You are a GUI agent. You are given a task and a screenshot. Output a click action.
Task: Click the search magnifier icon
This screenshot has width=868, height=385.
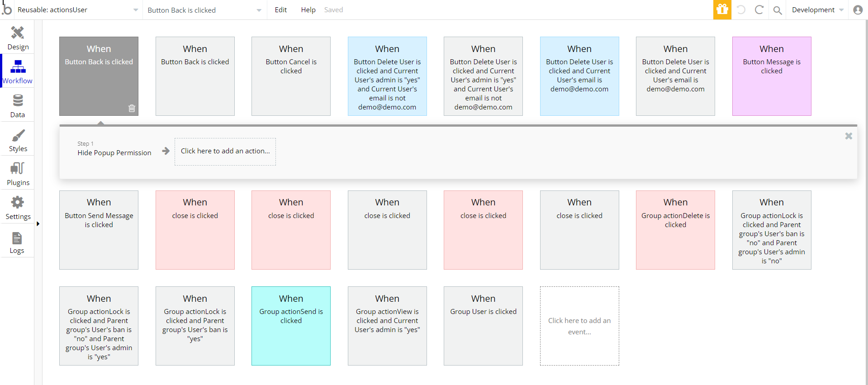777,10
